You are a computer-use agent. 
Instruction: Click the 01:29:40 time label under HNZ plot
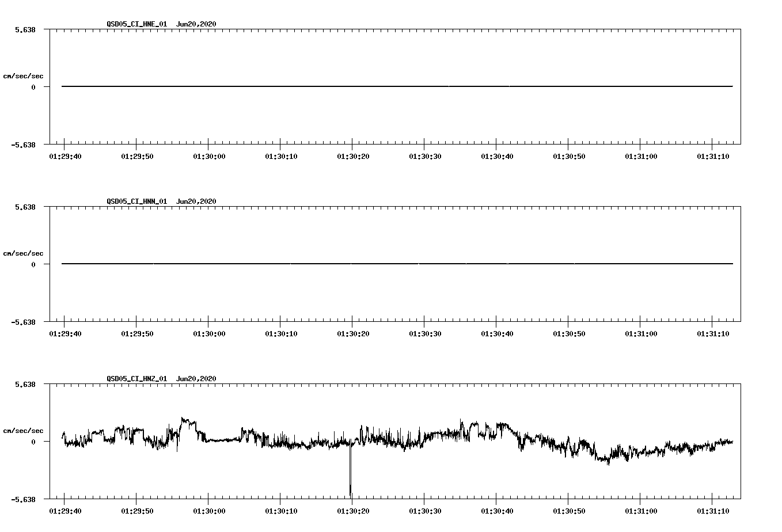pos(64,511)
